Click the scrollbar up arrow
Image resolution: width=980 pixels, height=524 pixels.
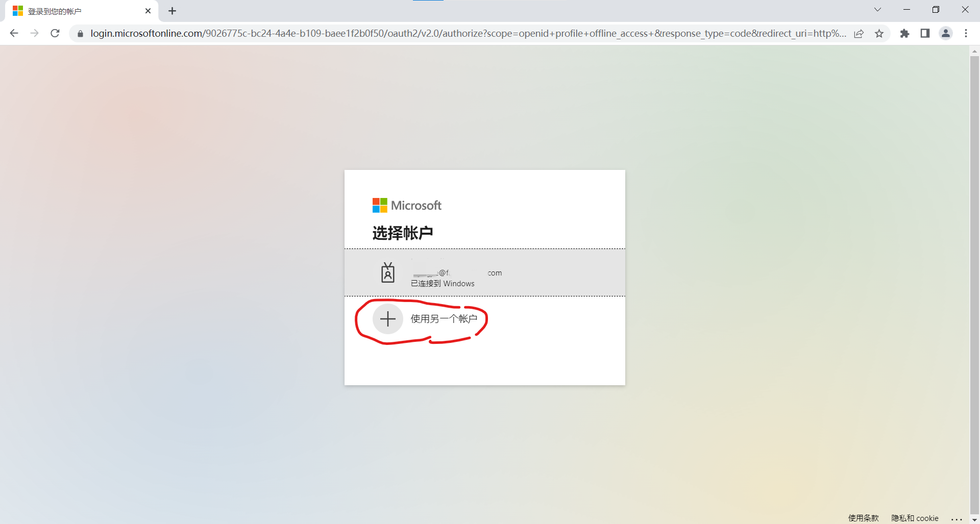pos(974,51)
